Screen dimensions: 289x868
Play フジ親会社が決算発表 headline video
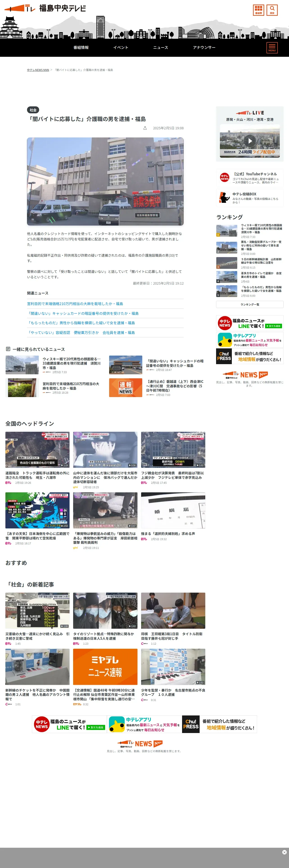click(173, 450)
